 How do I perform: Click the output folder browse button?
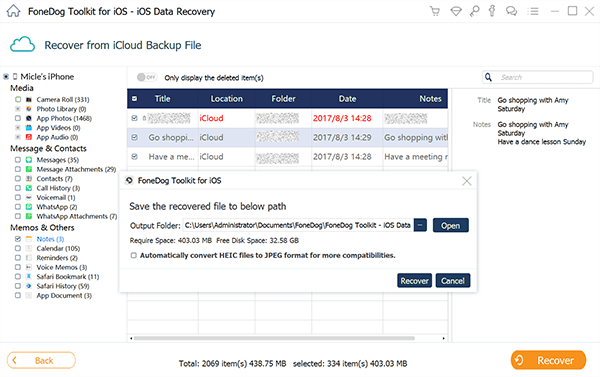[420, 225]
